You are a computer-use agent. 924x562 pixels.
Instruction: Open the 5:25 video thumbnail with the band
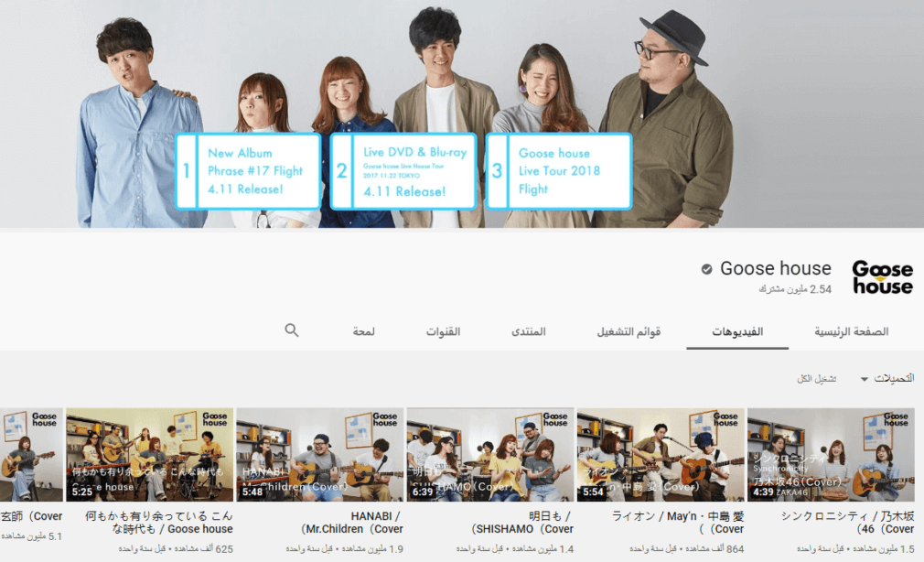click(150, 455)
